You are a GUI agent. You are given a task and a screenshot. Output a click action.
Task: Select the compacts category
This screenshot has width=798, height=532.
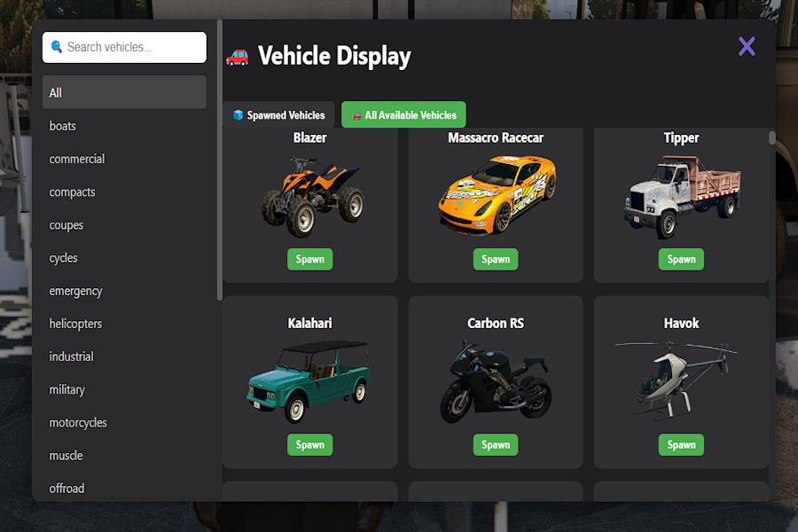click(x=125, y=192)
